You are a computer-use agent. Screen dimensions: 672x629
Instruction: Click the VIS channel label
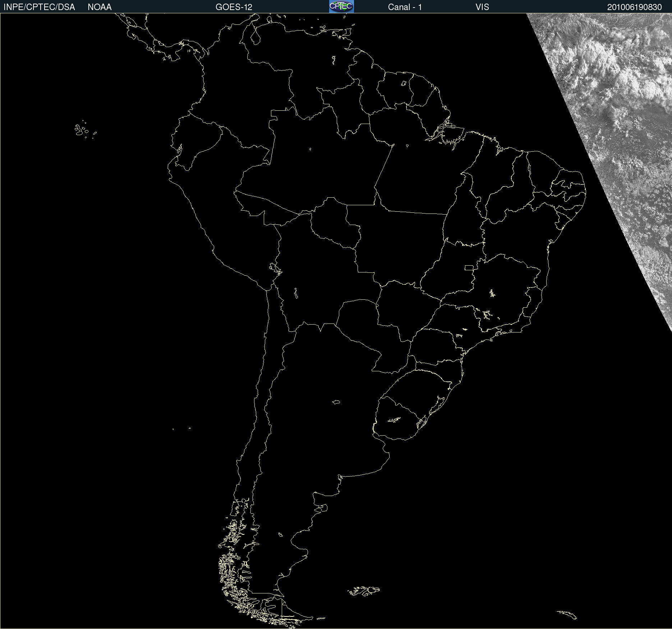(482, 7)
